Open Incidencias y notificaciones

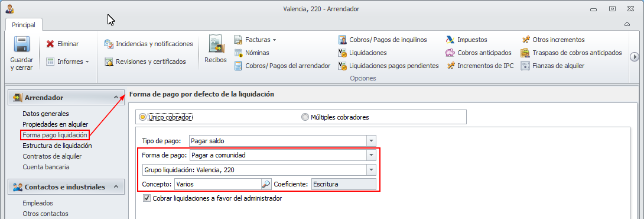[148, 43]
